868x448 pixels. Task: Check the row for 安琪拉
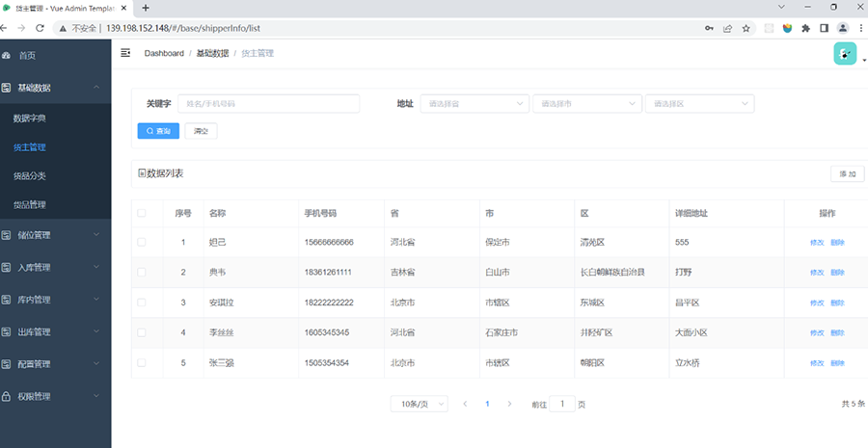[141, 303]
